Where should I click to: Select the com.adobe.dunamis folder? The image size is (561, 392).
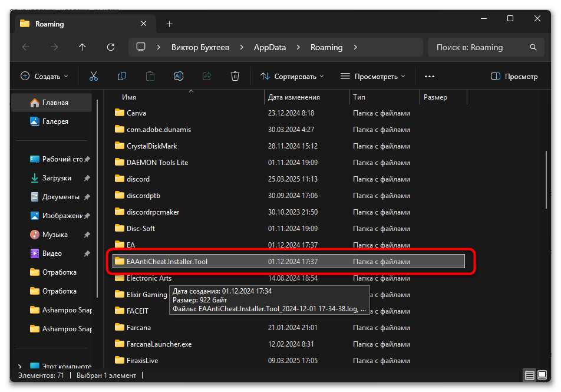(288, 130)
